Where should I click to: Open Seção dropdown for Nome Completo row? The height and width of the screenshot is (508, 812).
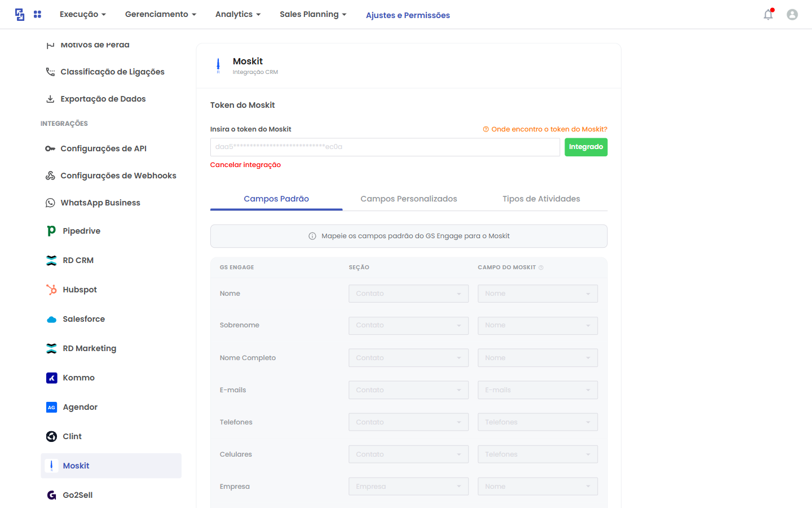(x=409, y=358)
